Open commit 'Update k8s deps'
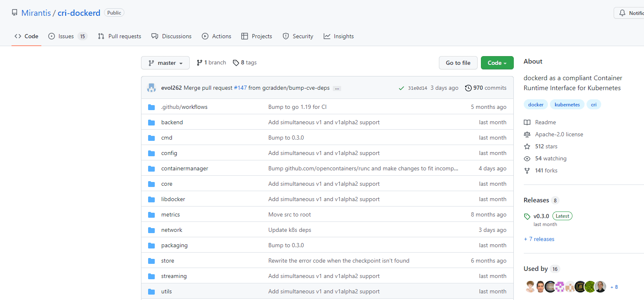 point(290,230)
